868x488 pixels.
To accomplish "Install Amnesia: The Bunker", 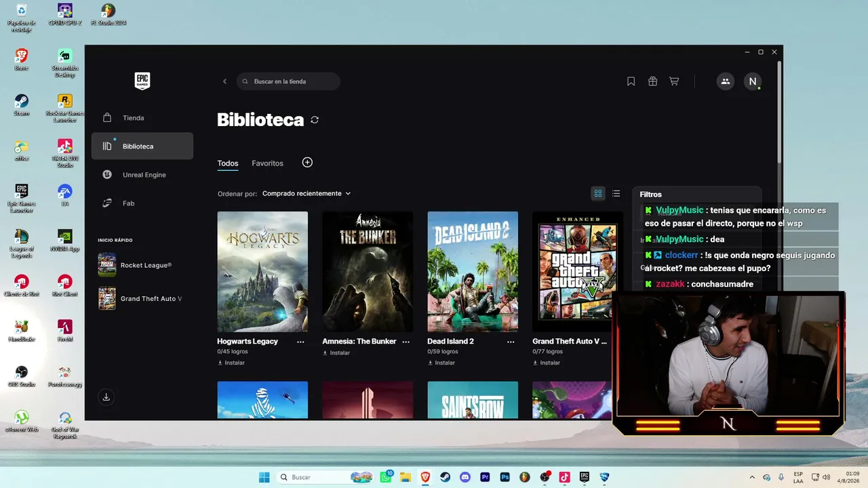I will coord(336,353).
